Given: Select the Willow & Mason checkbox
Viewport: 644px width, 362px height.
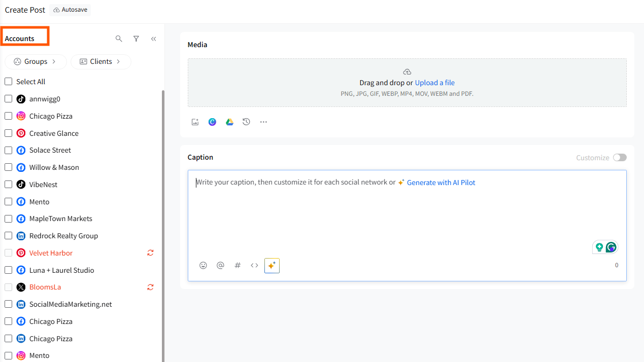Looking at the screenshot, I should (8, 167).
